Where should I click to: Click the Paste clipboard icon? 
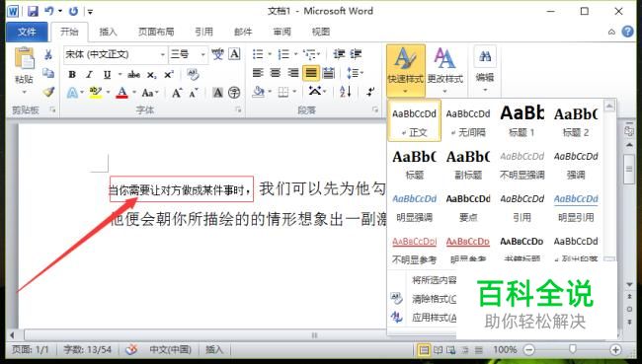click(24, 57)
